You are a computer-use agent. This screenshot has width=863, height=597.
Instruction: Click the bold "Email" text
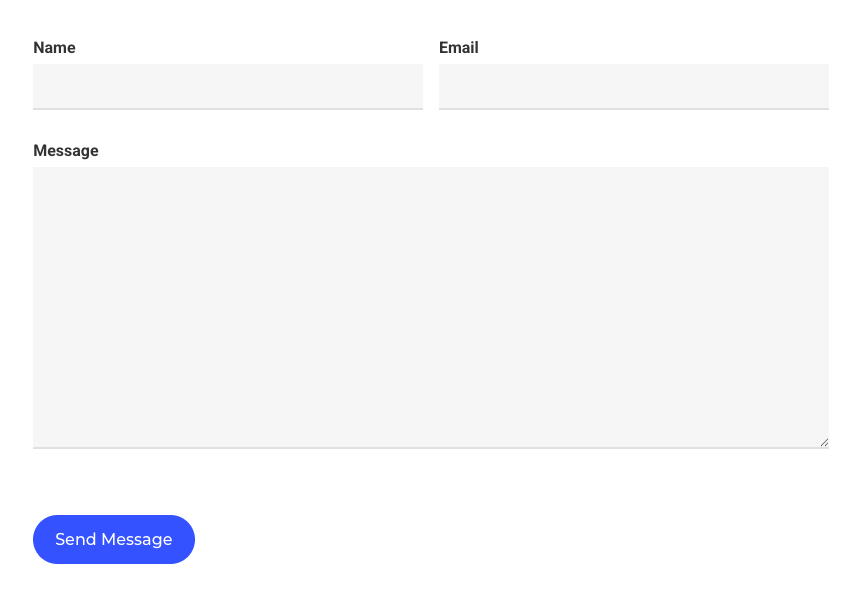coord(459,48)
